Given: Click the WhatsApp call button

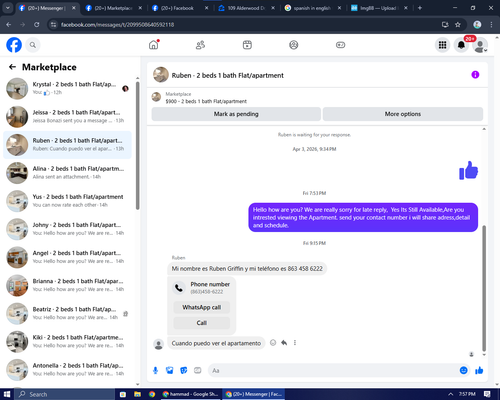Looking at the screenshot, I should coord(202,307).
